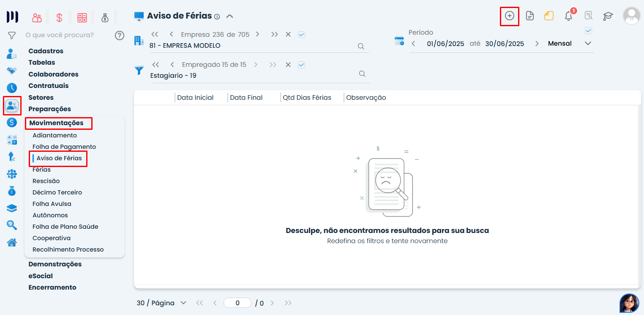
Task: Expand the 30 / Página page size dropdown
Action: [183, 303]
